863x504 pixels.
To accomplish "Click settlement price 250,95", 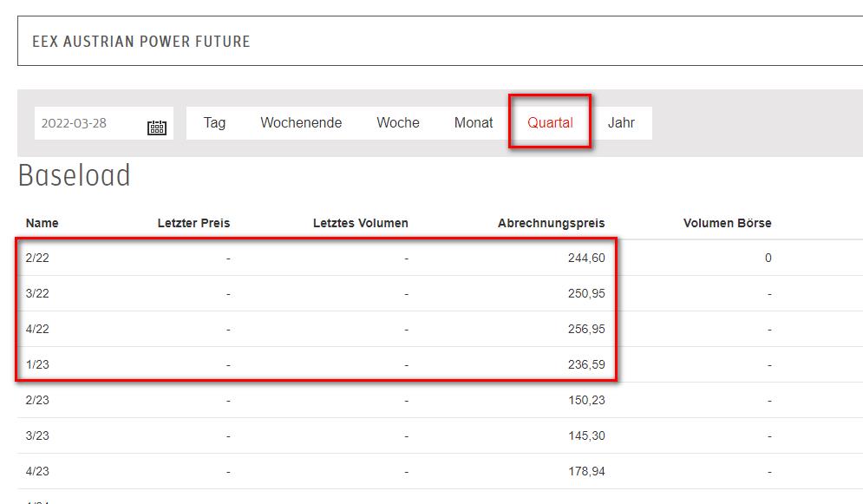I will coord(586,294).
